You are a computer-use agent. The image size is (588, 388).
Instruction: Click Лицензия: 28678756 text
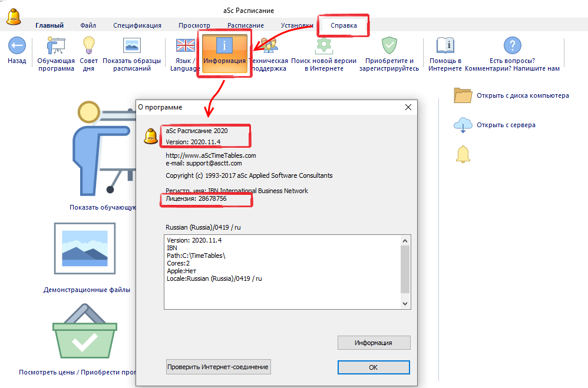(196, 198)
